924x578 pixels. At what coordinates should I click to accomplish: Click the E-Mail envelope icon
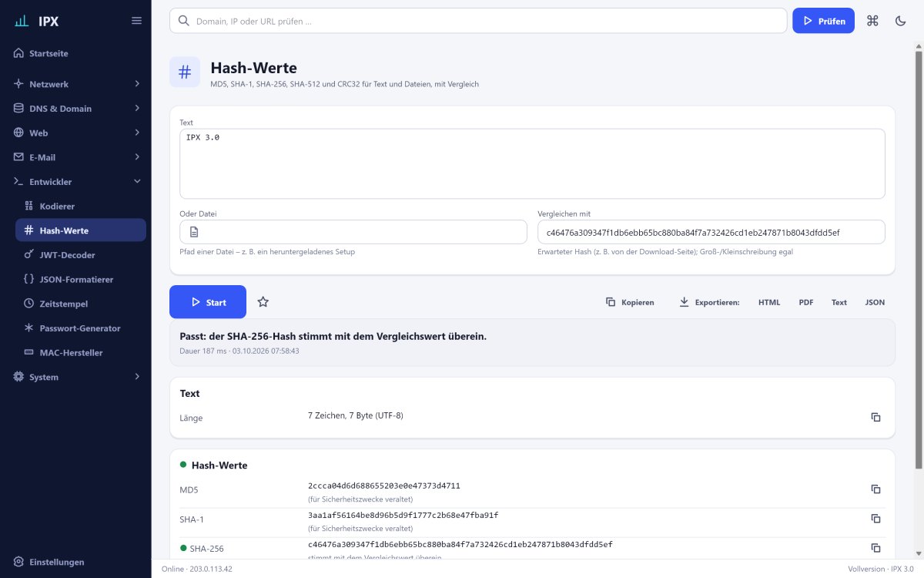tap(19, 157)
